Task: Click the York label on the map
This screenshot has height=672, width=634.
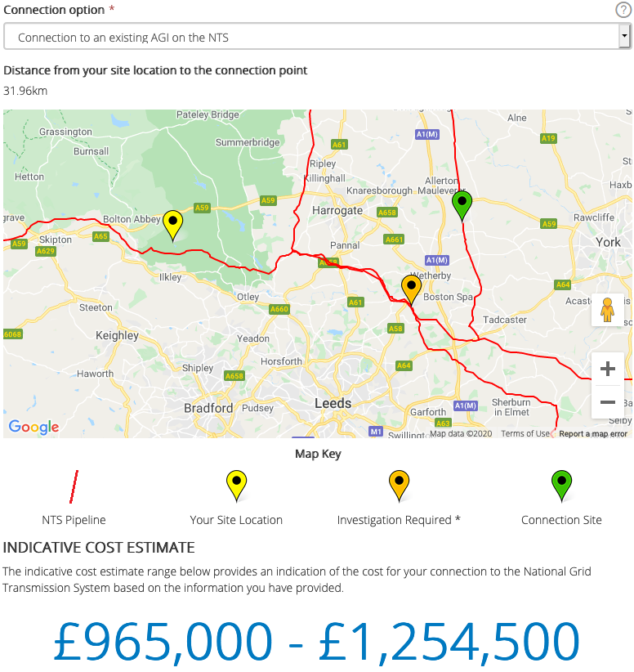Action: click(x=608, y=242)
